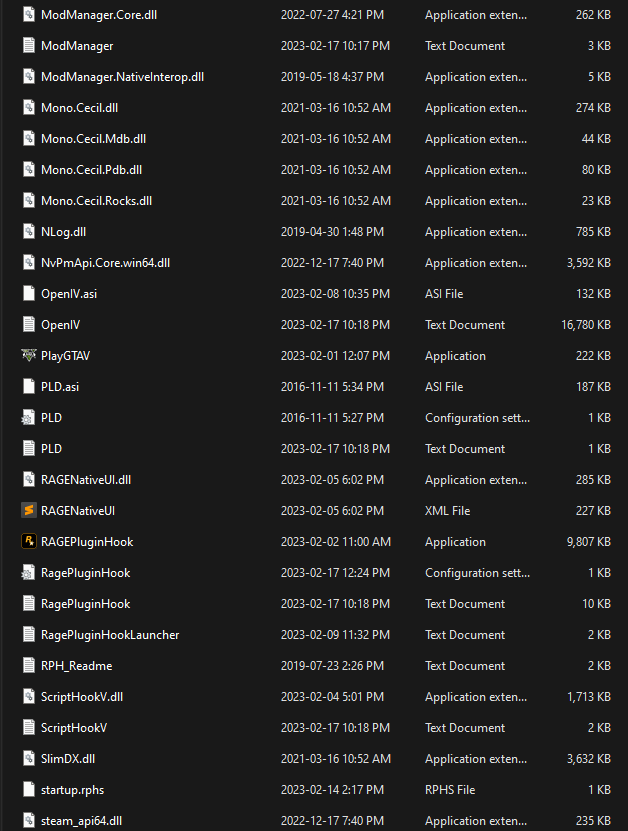Click the Mono.Cecil.Pdb.dll file icon
This screenshot has width=628, height=831.
[x=29, y=170]
